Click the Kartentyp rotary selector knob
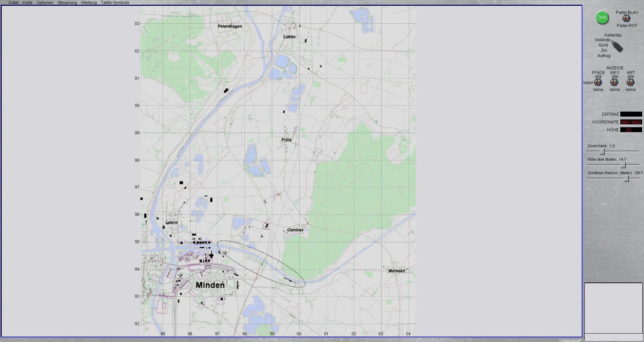The image size is (644, 342). 618,46
